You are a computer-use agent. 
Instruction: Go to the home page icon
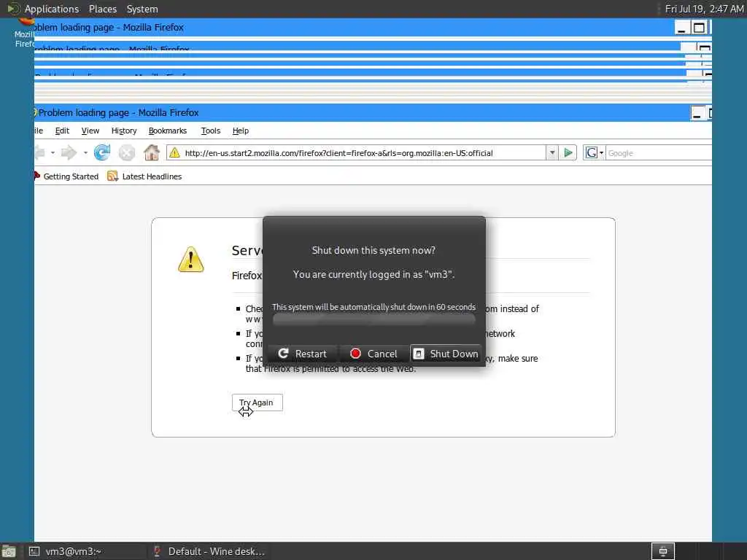click(x=152, y=153)
